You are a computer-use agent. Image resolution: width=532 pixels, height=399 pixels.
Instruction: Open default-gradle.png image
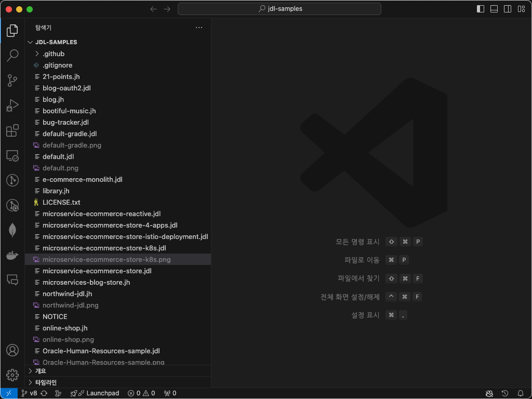point(118,145)
